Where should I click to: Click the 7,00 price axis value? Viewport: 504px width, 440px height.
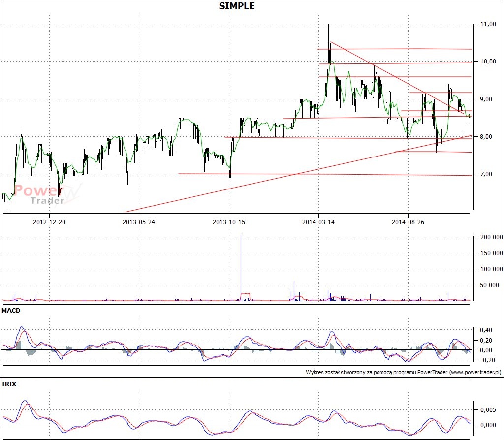[x=486, y=174]
